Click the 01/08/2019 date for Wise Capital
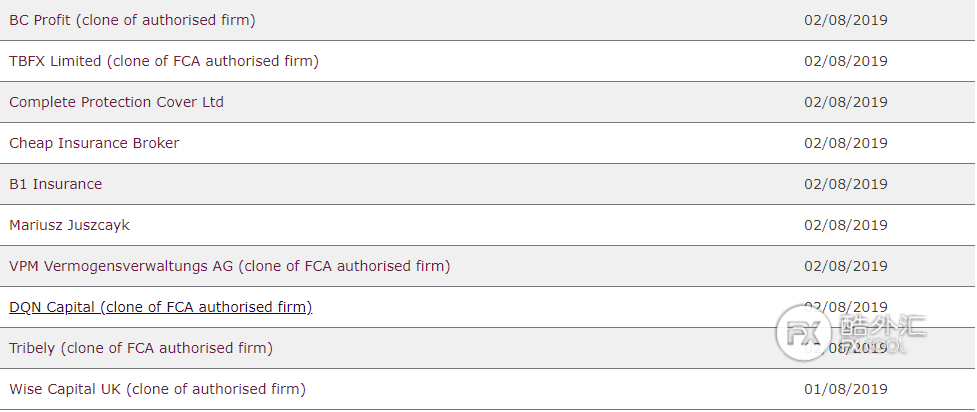The width and height of the screenshot is (977, 412). point(846,389)
